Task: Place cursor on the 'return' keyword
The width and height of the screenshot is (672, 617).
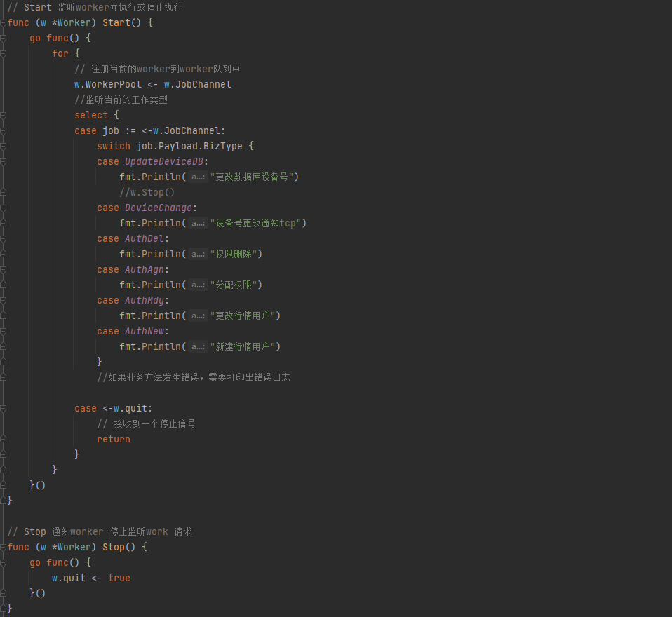Action: pos(114,440)
